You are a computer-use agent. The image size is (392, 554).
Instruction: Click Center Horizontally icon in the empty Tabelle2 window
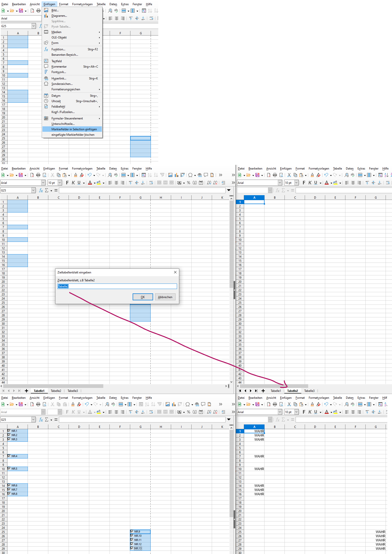coord(353,183)
